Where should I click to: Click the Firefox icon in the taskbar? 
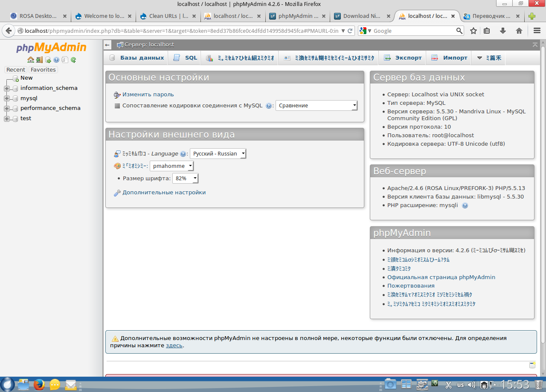[39, 385]
